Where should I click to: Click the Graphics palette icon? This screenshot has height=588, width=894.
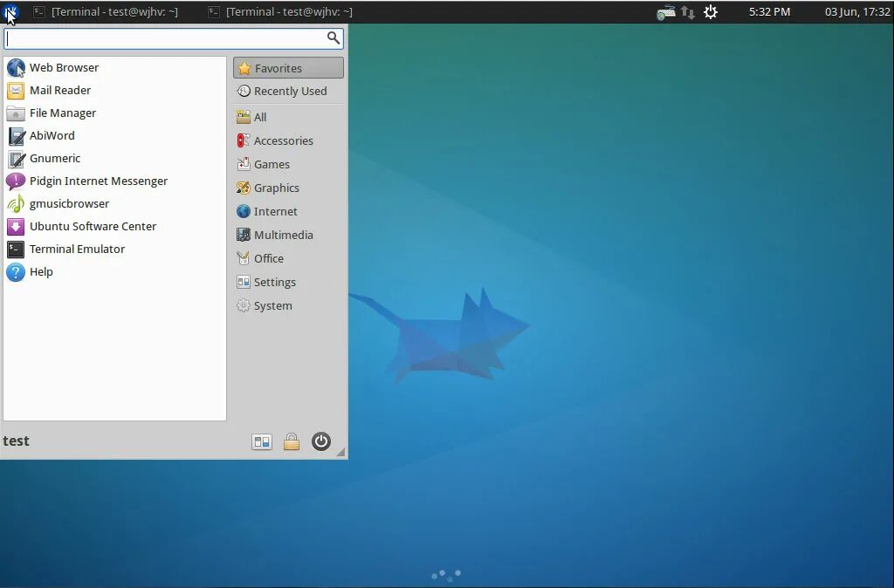(x=244, y=188)
